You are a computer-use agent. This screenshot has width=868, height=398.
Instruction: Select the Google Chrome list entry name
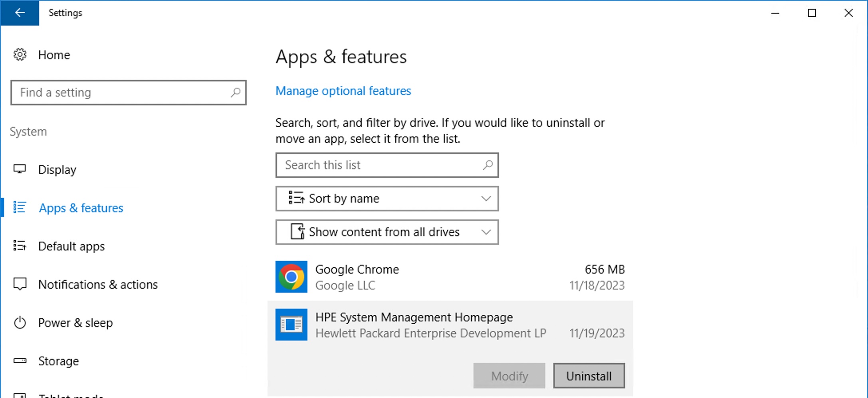pyautogui.click(x=357, y=270)
